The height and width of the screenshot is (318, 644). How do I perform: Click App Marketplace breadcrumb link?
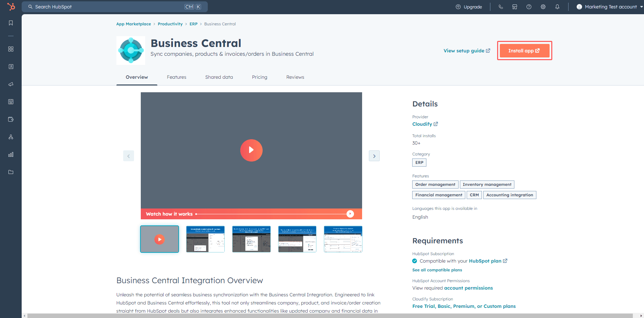134,24
